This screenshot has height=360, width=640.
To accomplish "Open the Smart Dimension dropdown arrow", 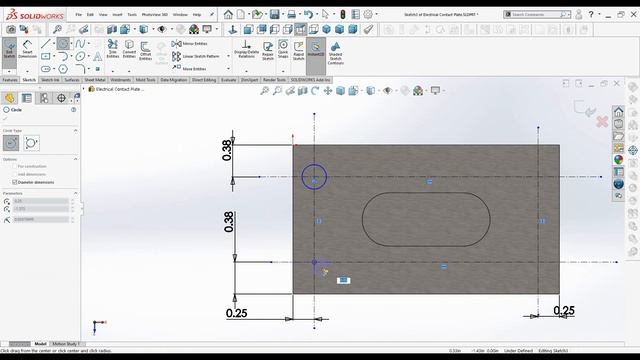I will tap(27, 71).
